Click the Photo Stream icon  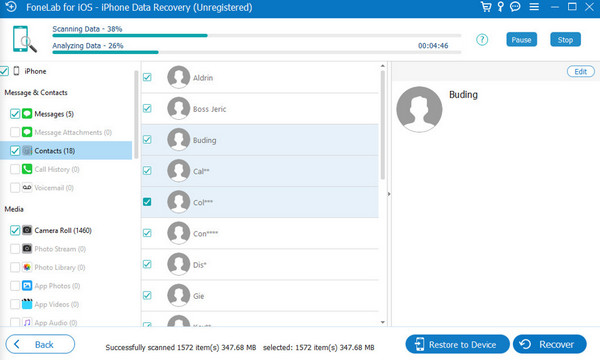tap(27, 249)
